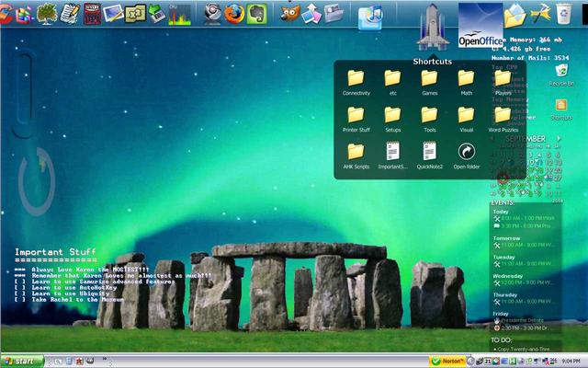Open the Games folder in Shortcuts
Image resolution: width=588 pixels, height=368 pixels.
coord(429,80)
